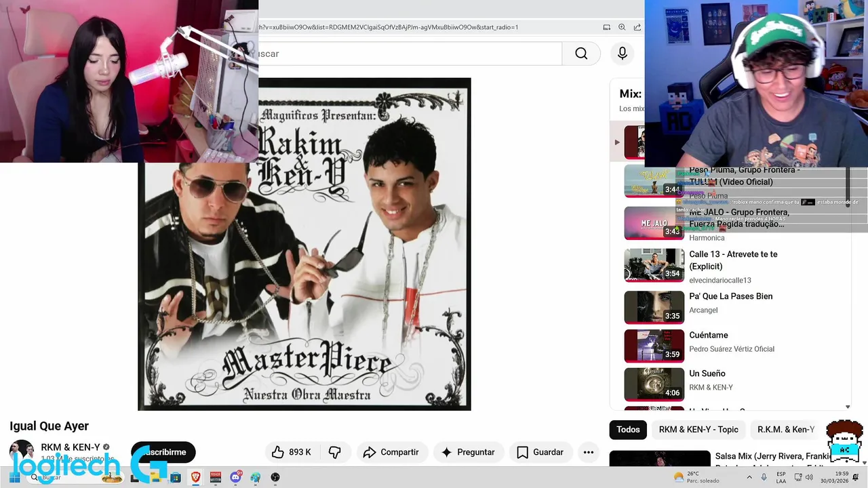This screenshot has height=488, width=868.
Task: Click the Preguntar ask button
Action: tap(468, 452)
